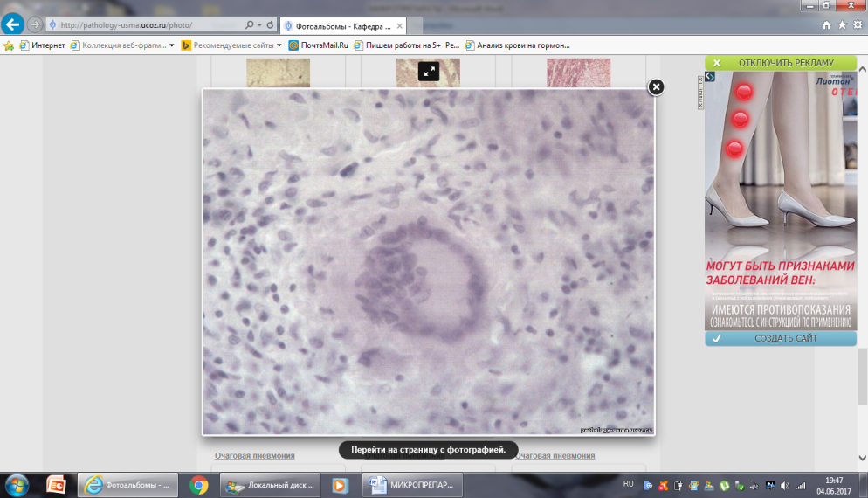The width and height of the screenshot is (868, 498).
Task: Open a new blank tab
Action: tap(415, 26)
